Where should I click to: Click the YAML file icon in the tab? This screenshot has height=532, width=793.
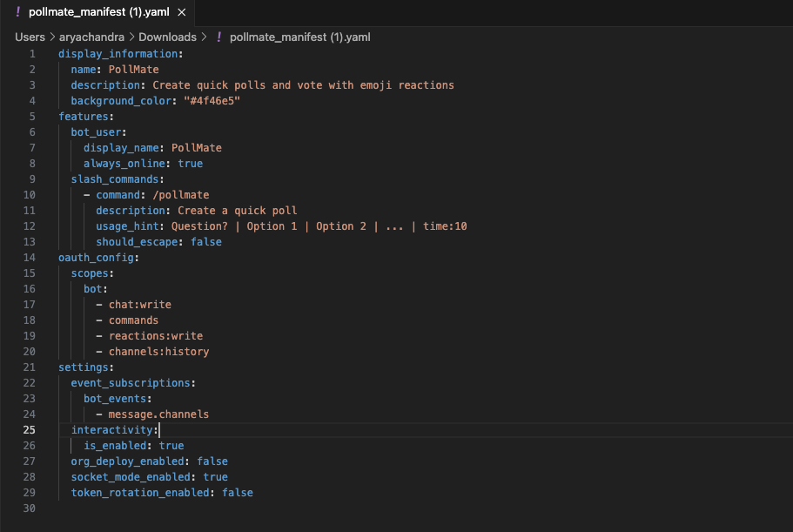17,11
